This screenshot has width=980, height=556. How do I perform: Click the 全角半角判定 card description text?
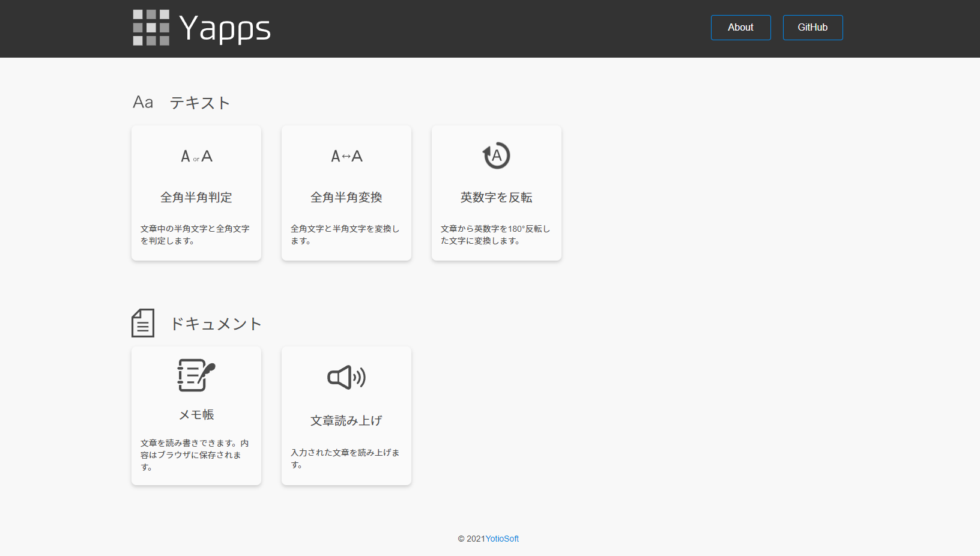[195, 235]
